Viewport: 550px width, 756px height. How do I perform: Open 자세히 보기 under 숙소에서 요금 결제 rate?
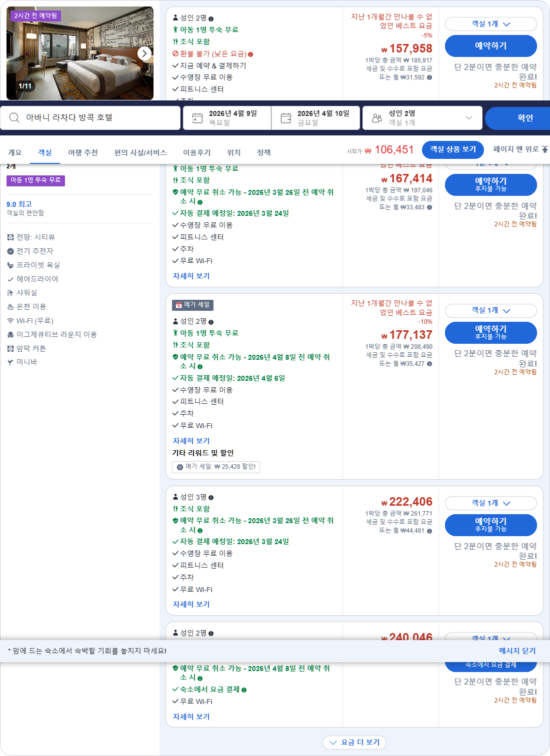191,717
